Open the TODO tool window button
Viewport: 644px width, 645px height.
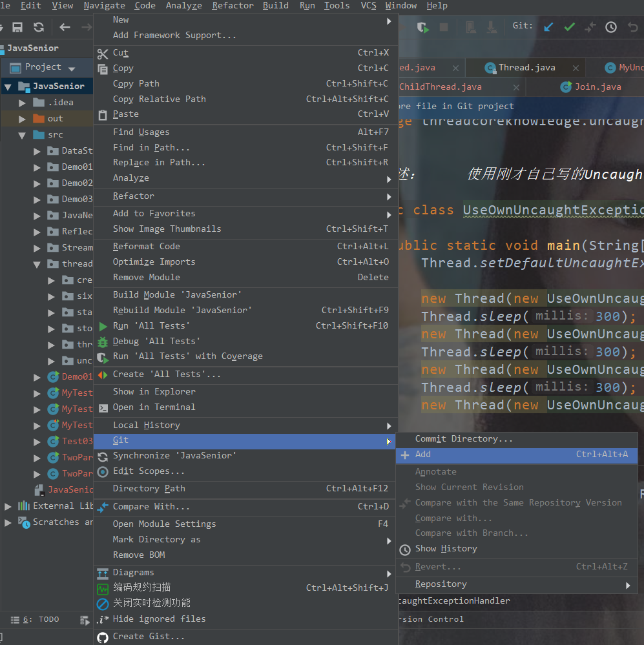point(42,620)
